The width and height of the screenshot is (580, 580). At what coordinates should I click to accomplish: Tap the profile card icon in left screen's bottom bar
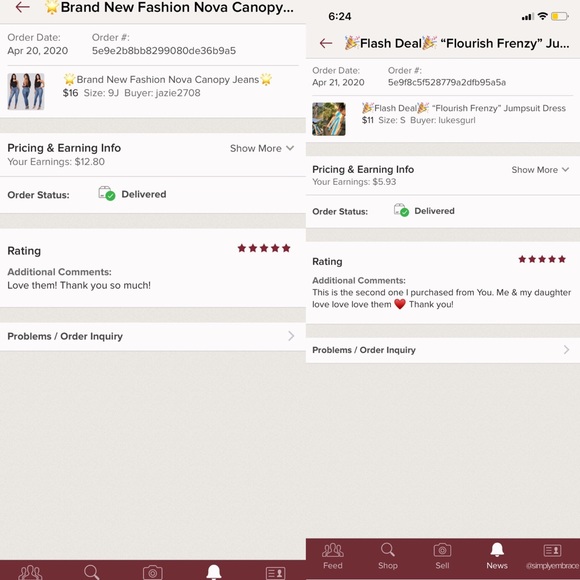point(275,573)
